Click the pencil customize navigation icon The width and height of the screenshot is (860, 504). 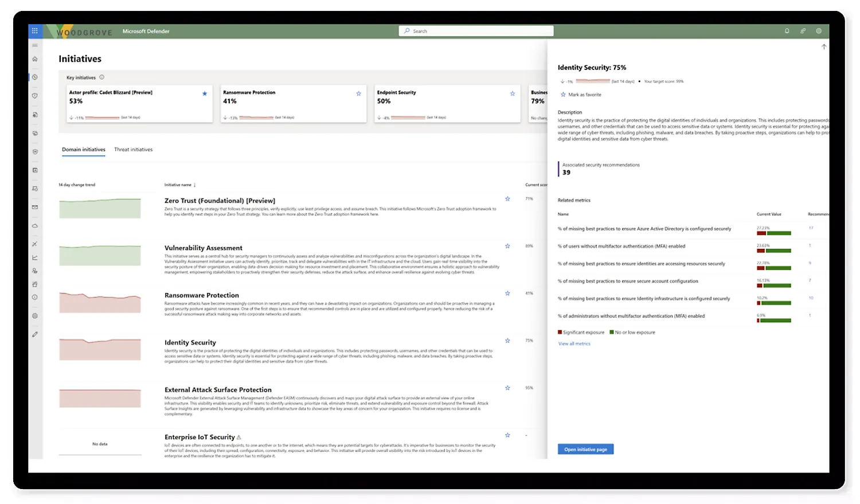tap(35, 334)
